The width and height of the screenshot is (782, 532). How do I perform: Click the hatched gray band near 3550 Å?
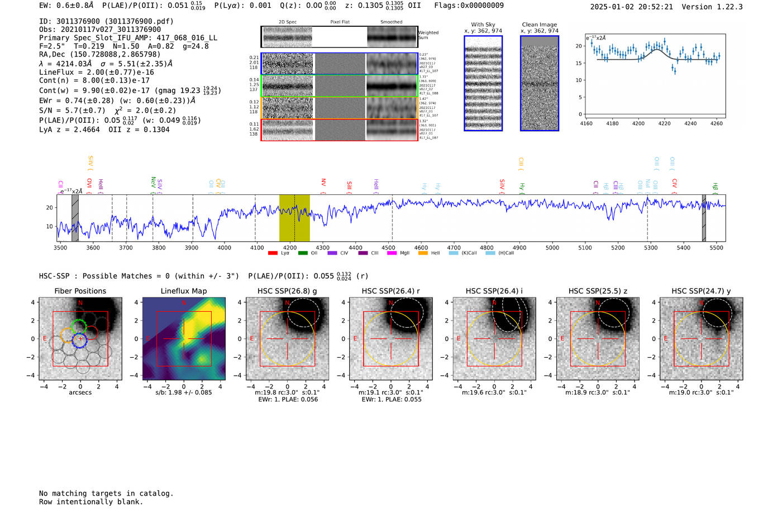[x=75, y=218]
